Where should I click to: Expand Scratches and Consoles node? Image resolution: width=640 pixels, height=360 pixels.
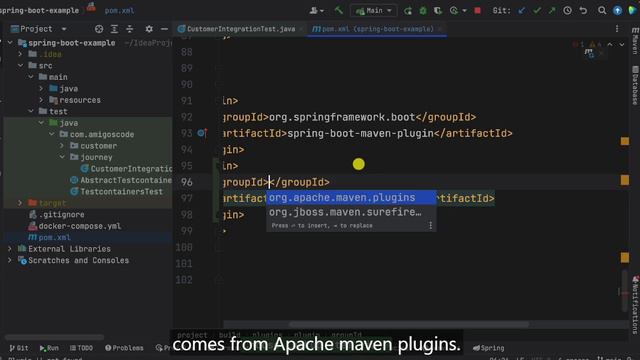click(x=10, y=260)
